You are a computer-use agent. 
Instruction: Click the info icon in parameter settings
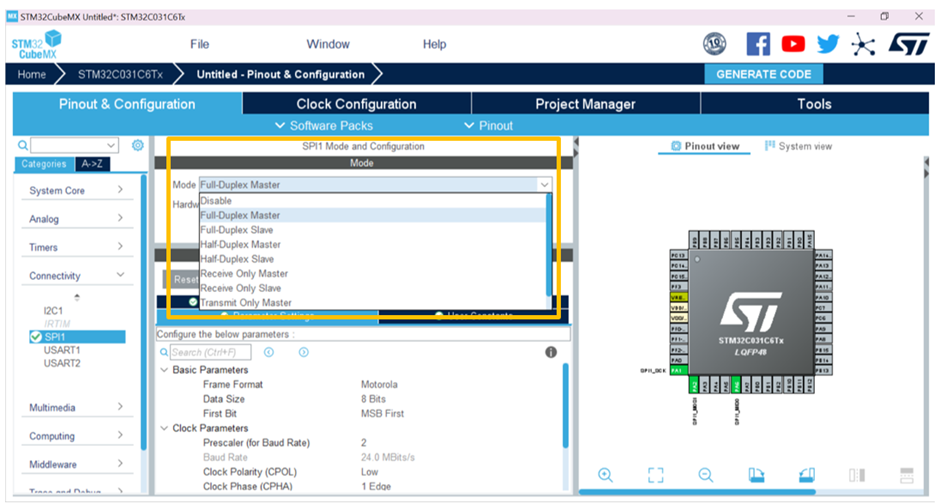(551, 352)
